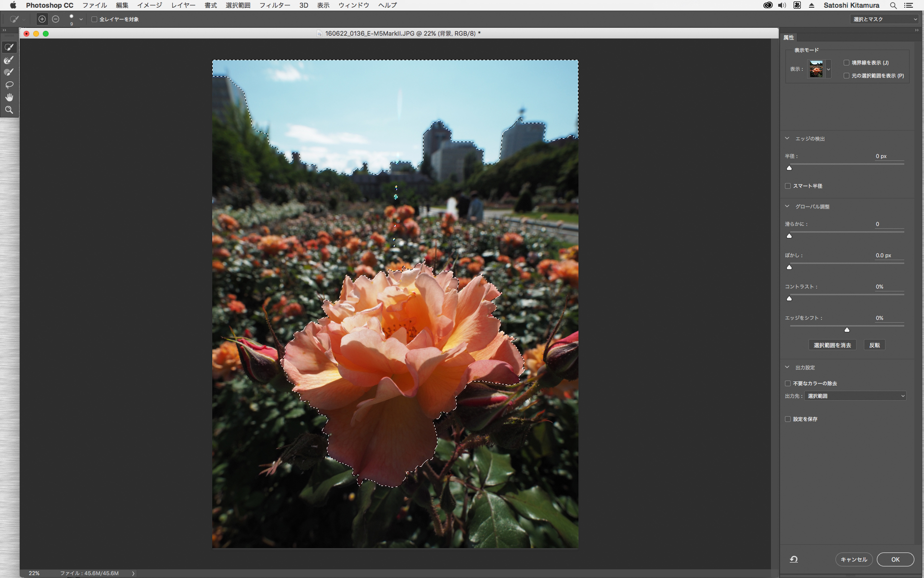
Task: Click the エッジをシフト slider handle
Action: coord(847,330)
